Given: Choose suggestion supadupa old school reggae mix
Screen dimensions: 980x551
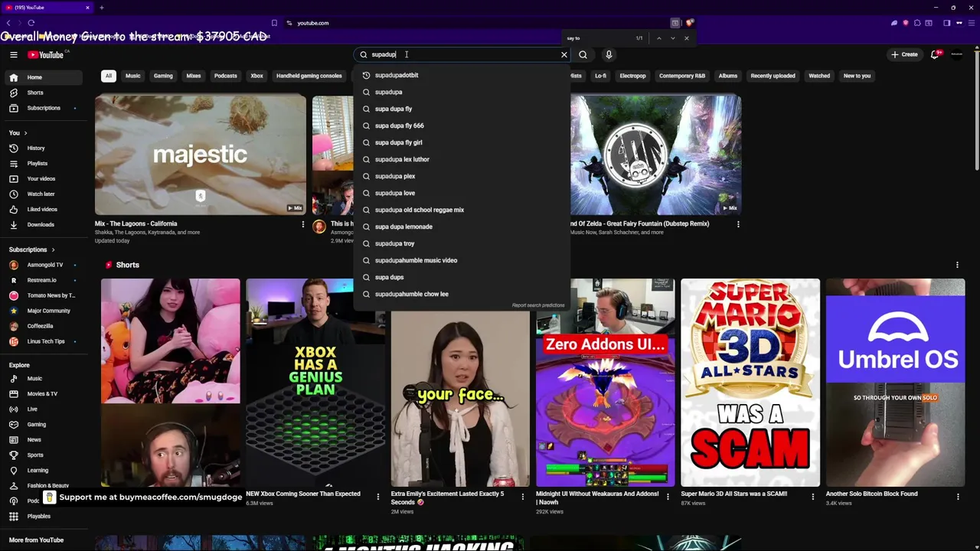Looking at the screenshot, I should pos(462,210).
